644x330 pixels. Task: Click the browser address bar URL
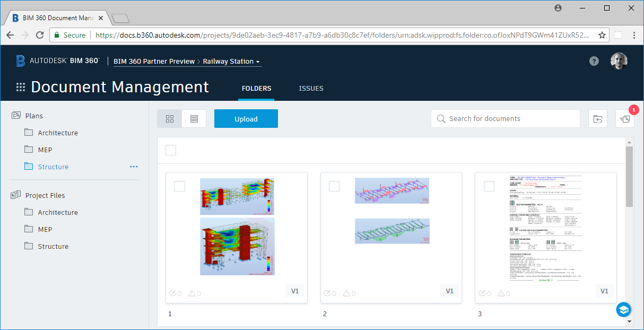click(x=342, y=35)
